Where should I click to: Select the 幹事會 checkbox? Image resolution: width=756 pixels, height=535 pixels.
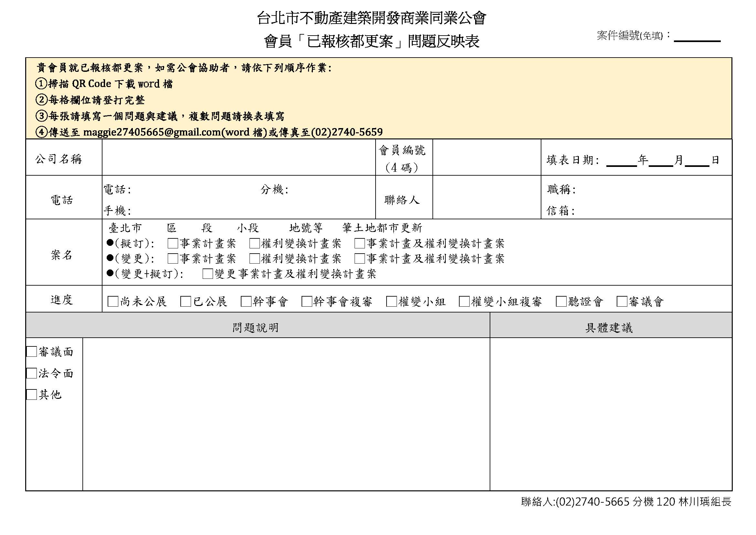(246, 301)
